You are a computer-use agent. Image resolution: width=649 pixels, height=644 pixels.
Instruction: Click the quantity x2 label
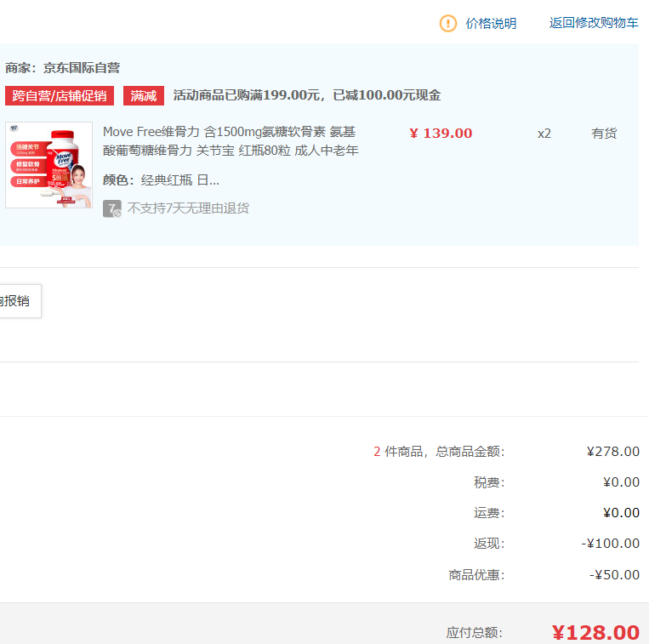(x=544, y=134)
